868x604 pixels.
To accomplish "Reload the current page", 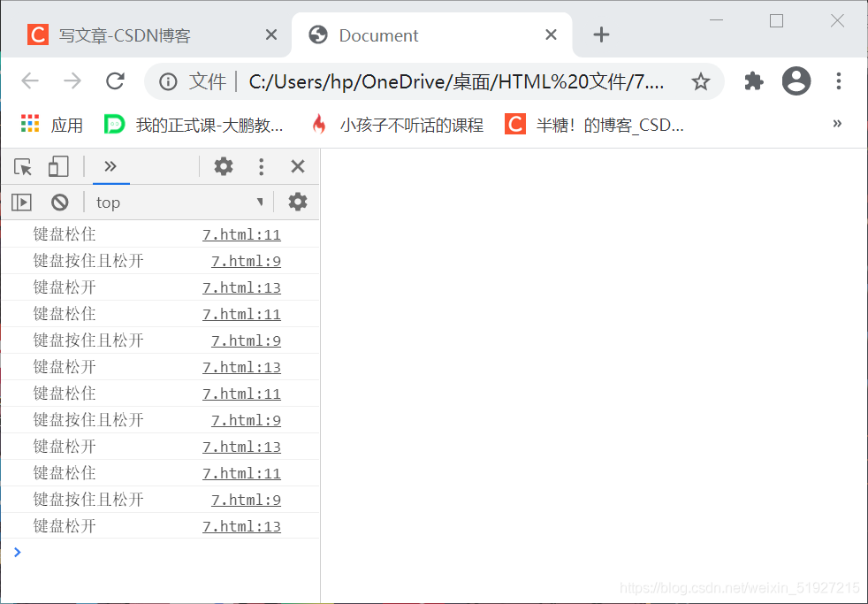I will pyautogui.click(x=115, y=81).
